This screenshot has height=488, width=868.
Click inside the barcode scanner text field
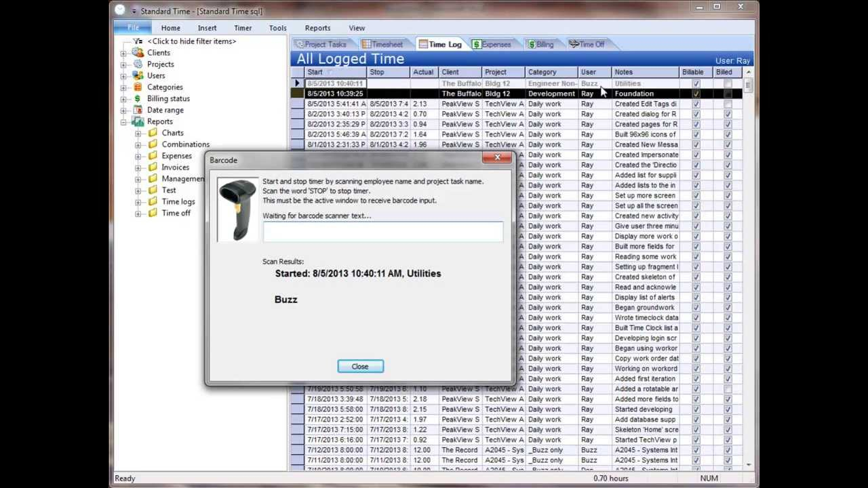pos(382,231)
